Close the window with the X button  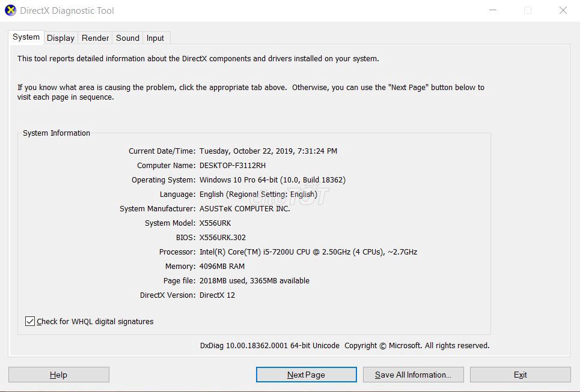(563, 10)
